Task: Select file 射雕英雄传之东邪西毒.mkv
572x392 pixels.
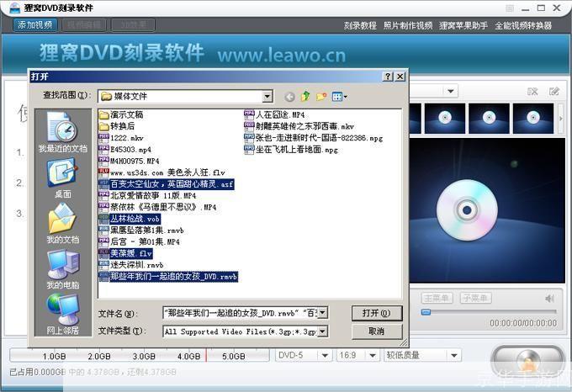Action: click(x=299, y=126)
